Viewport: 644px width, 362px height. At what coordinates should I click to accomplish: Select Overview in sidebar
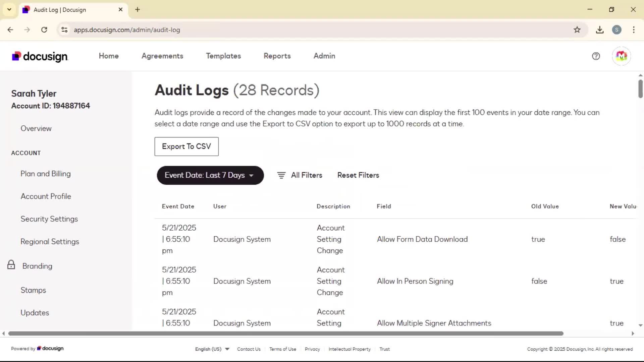36,128
